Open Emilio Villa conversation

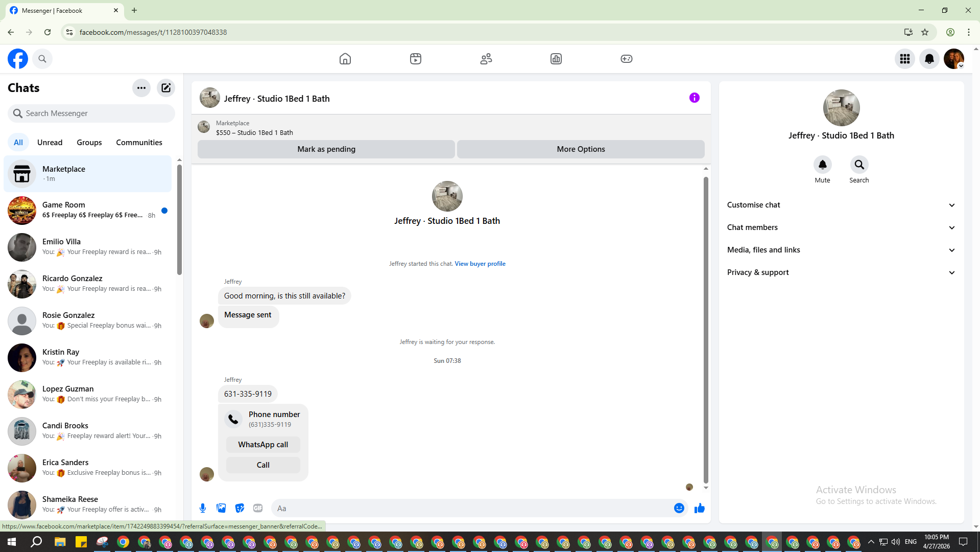click(x=88, y=247)
